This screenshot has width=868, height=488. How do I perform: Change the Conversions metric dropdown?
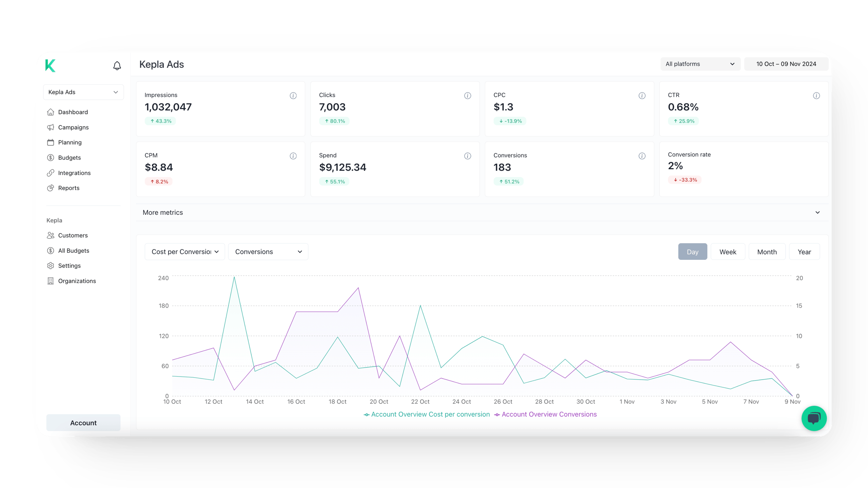[268, 252]
